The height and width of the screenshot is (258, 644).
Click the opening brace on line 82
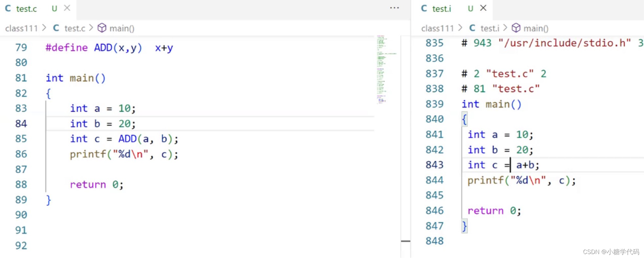point(48,94)
